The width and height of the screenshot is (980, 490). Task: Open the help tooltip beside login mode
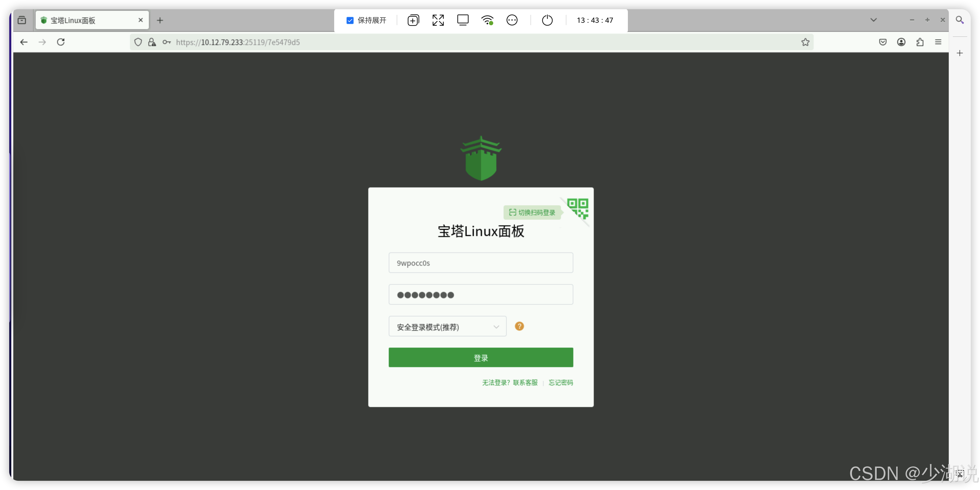click(x=519, y=326)
